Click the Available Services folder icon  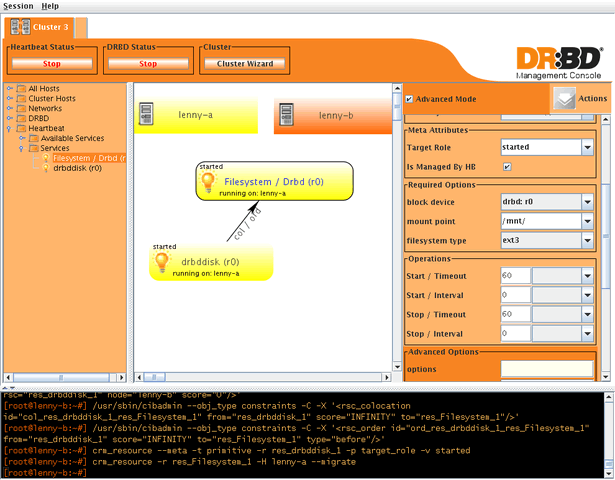34,138
